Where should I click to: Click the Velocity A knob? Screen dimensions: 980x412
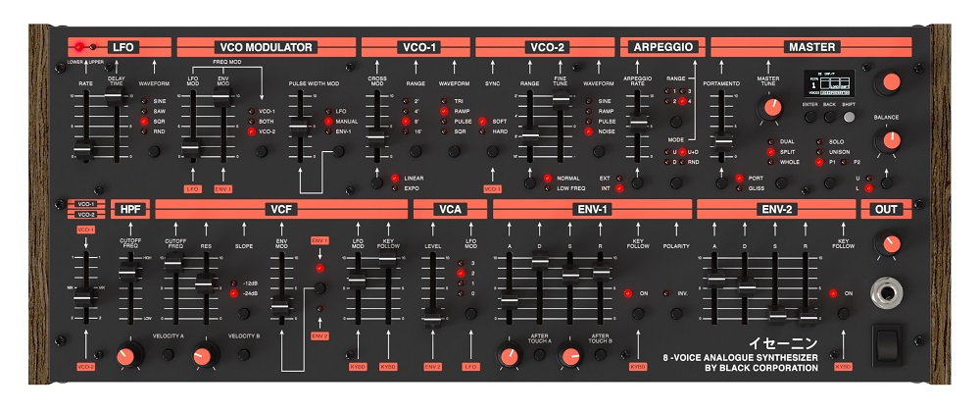[128, 356]
